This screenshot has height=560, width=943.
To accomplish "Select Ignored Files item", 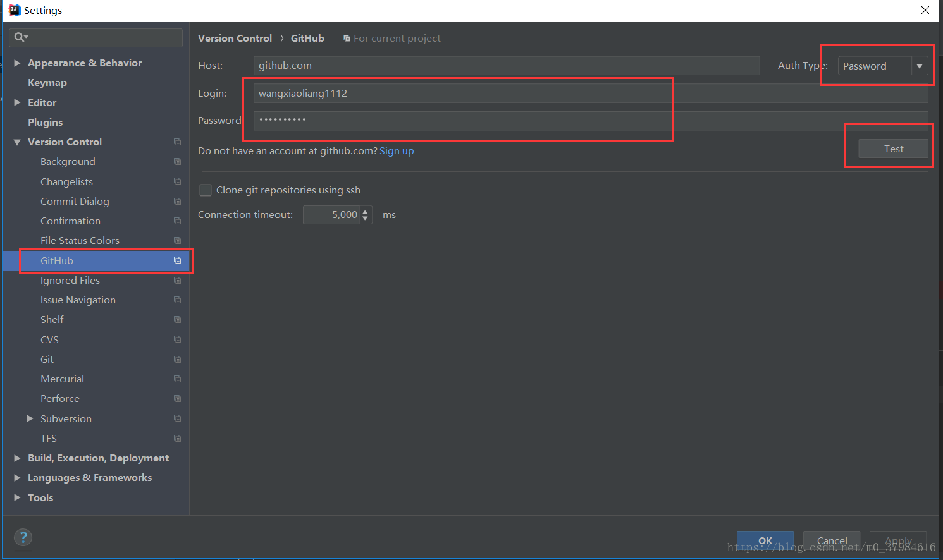I will coord(70,281).
